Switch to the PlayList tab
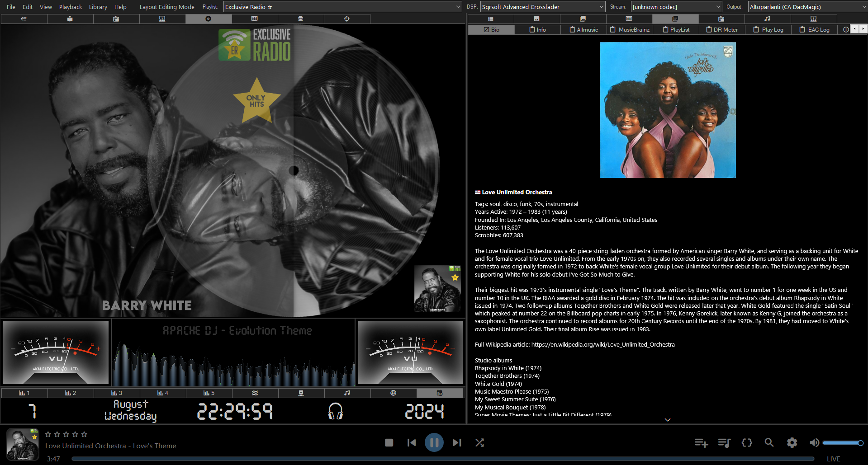 [676, 30]
